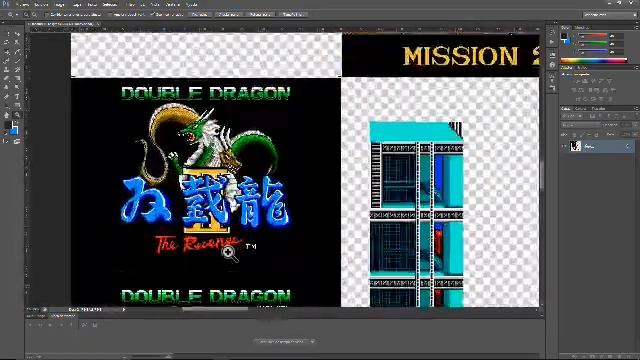Image resolution: width=640 pixels, height=360 pixels.
Task: Change screen mode from toolbox
Action: point(17,141)
